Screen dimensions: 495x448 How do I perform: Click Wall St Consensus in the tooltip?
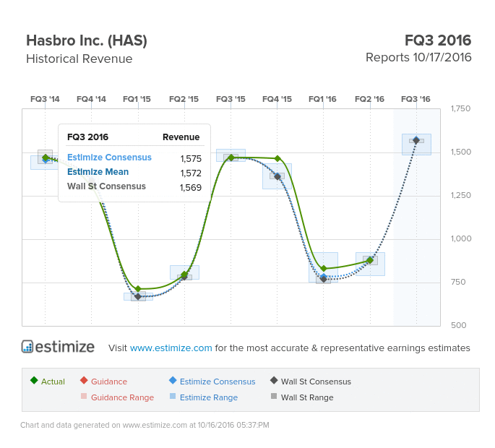pos(106,186)
